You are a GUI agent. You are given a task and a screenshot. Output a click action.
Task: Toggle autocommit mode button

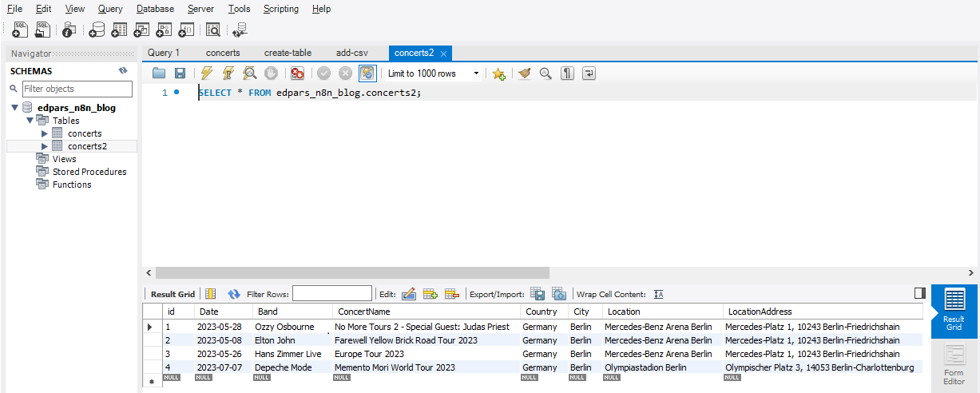[367, 73]
